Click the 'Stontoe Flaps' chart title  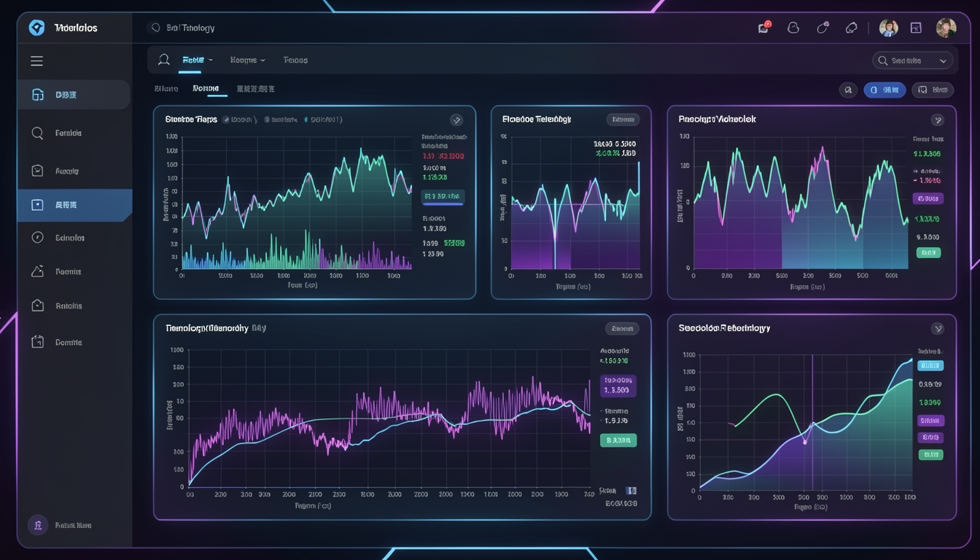click(191, 120)
